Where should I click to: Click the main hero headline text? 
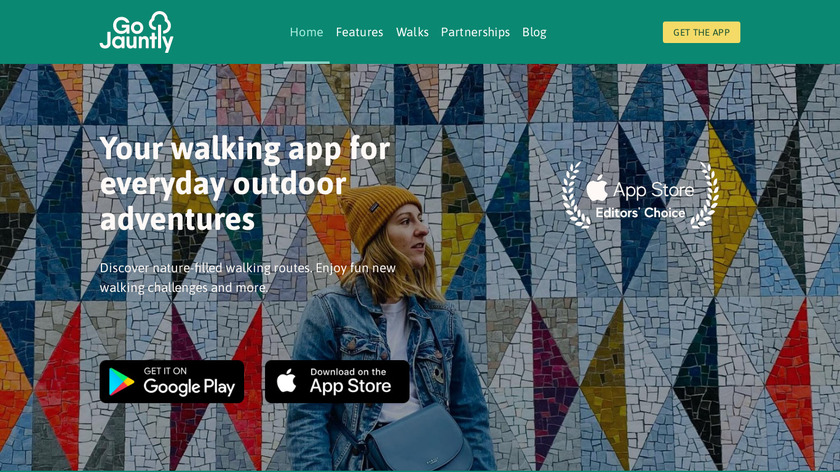(x=245, y=183)
